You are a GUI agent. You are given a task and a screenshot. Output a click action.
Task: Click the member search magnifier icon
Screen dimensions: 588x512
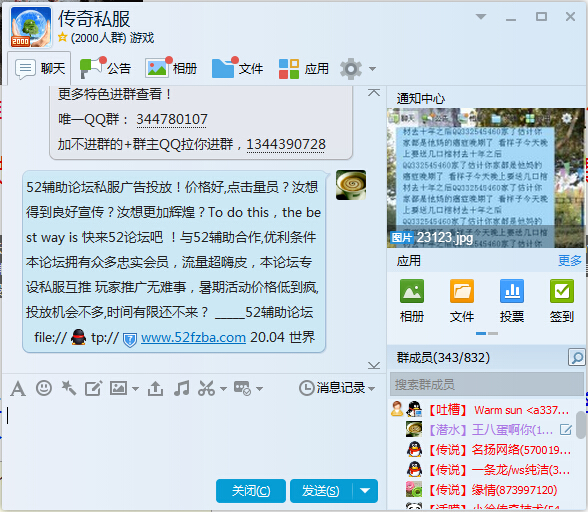click(576, 357)
